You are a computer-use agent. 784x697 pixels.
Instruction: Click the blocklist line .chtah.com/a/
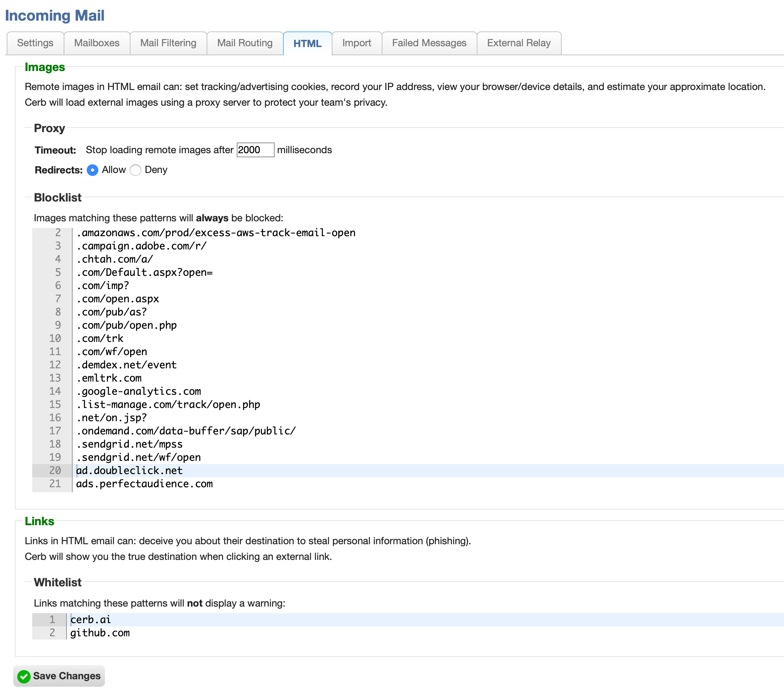(x=115, y=259)
